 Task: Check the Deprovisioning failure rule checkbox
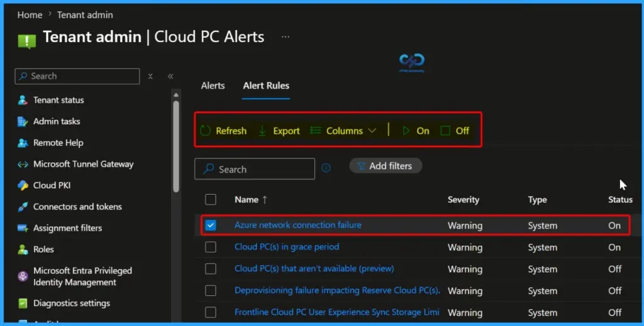(x=211, y=290)
